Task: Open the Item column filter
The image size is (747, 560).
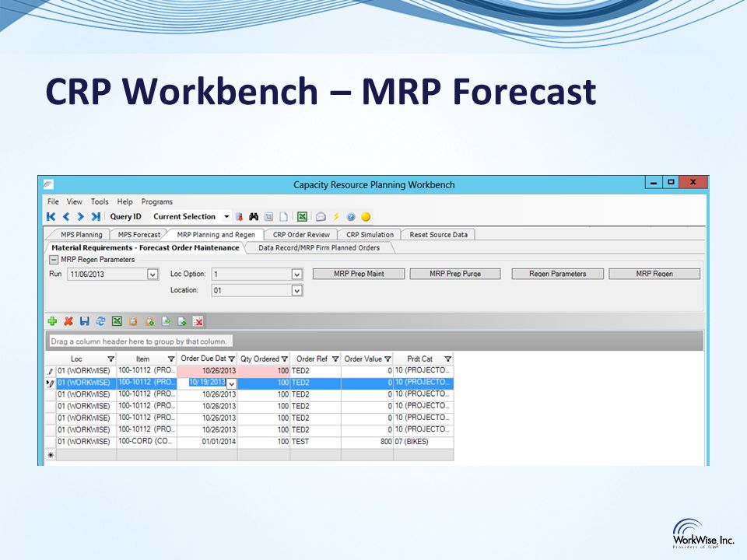Action: (171, 359)
